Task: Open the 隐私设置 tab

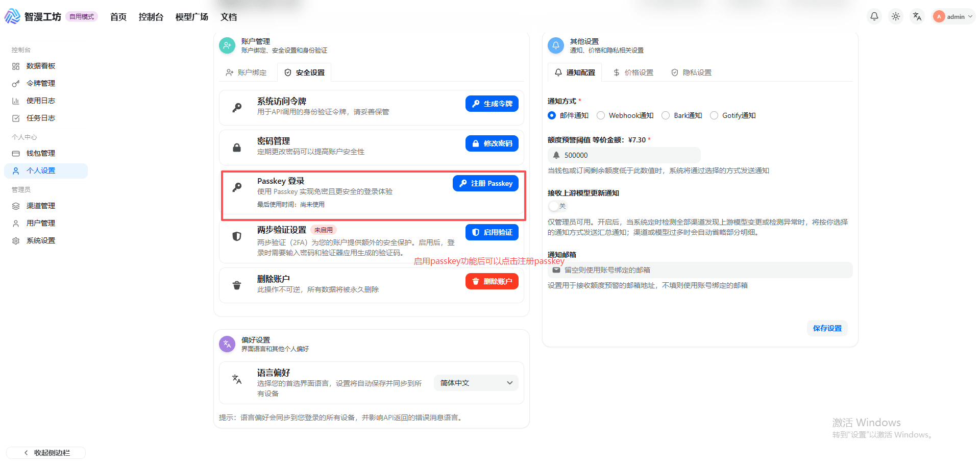Action: (692, 72)
